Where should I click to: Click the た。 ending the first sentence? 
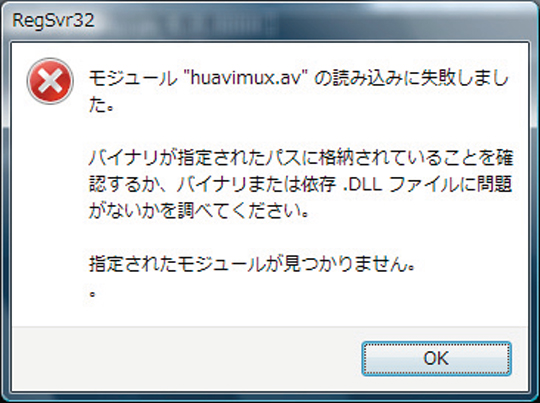click(x=101, y=104)
